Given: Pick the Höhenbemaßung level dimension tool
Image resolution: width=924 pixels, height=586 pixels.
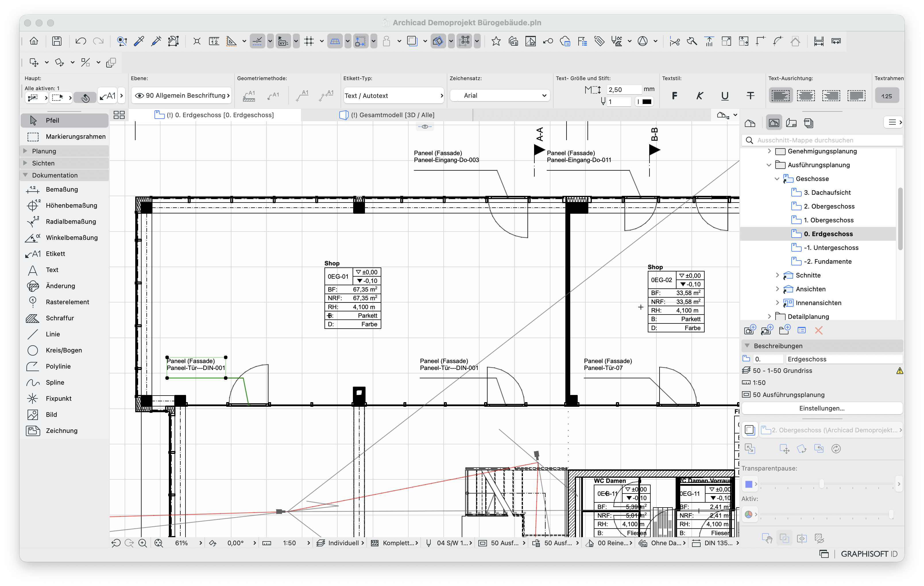Looking at the screenshot, I should [x=65, y=206].
